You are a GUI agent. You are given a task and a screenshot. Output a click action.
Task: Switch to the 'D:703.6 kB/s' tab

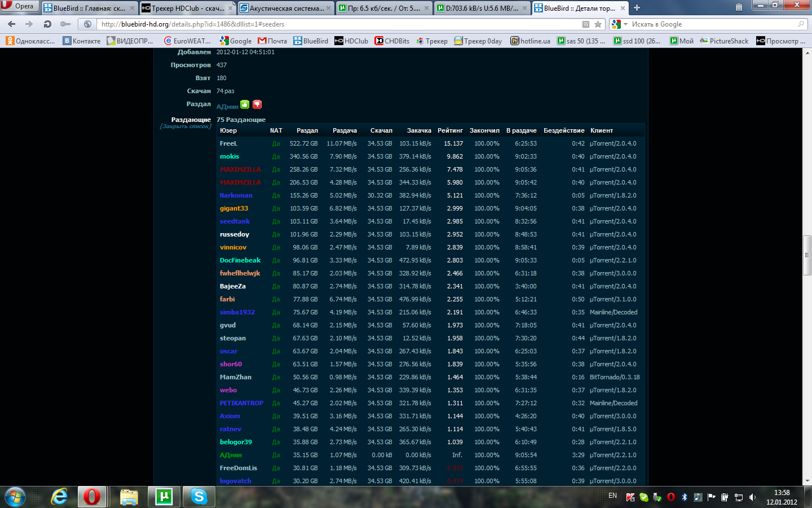pos(482,8)
